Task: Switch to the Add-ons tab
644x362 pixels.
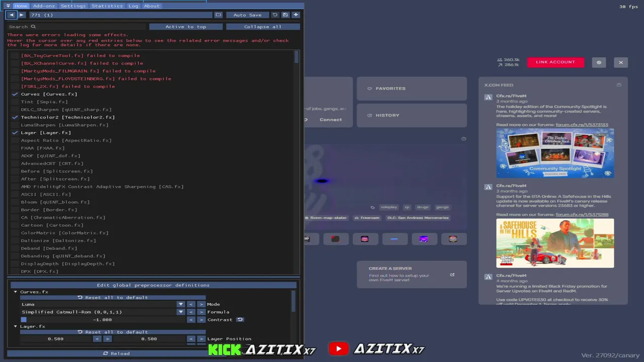Action: [x=44, y=6]
